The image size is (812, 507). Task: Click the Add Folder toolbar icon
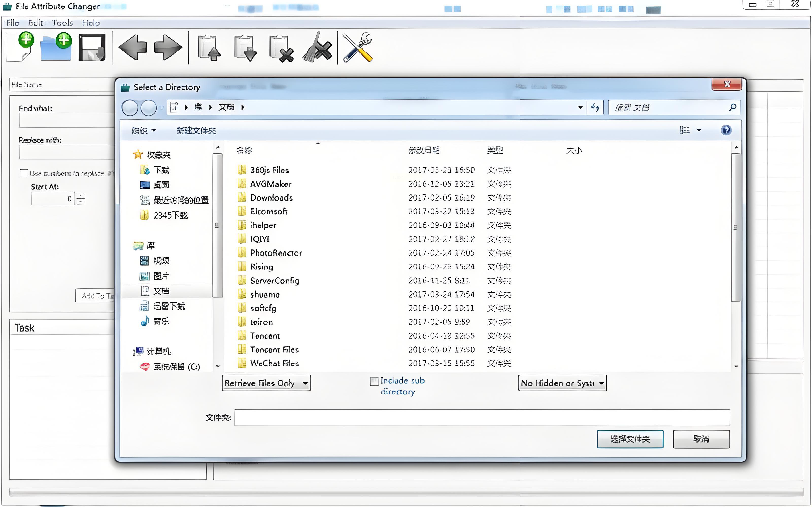tap(56, 47)
